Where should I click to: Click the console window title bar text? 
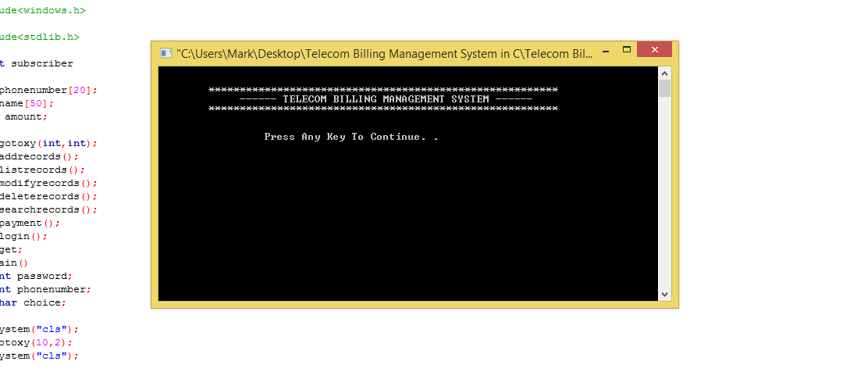(385, 54)
